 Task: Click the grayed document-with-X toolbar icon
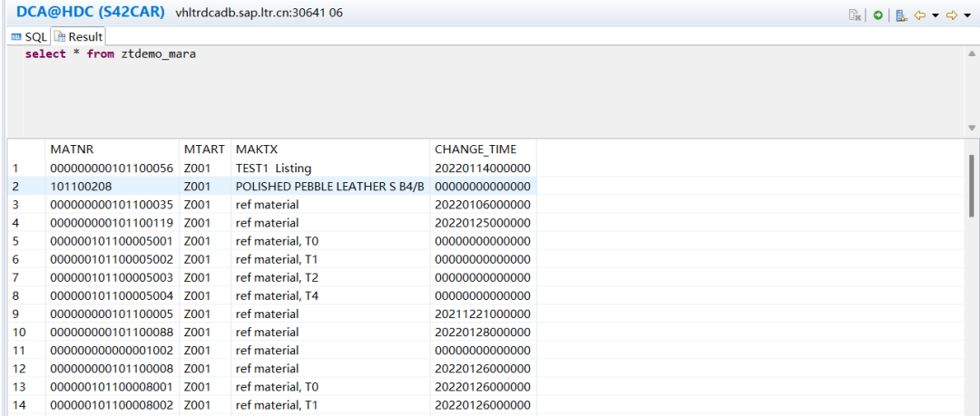[855, 15]
